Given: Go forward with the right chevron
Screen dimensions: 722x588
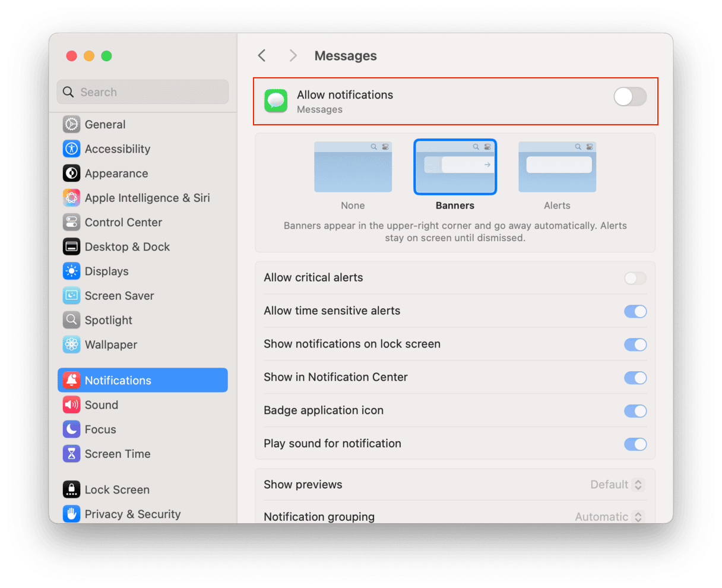Looking at the screenshot, I should coord(293,55).
